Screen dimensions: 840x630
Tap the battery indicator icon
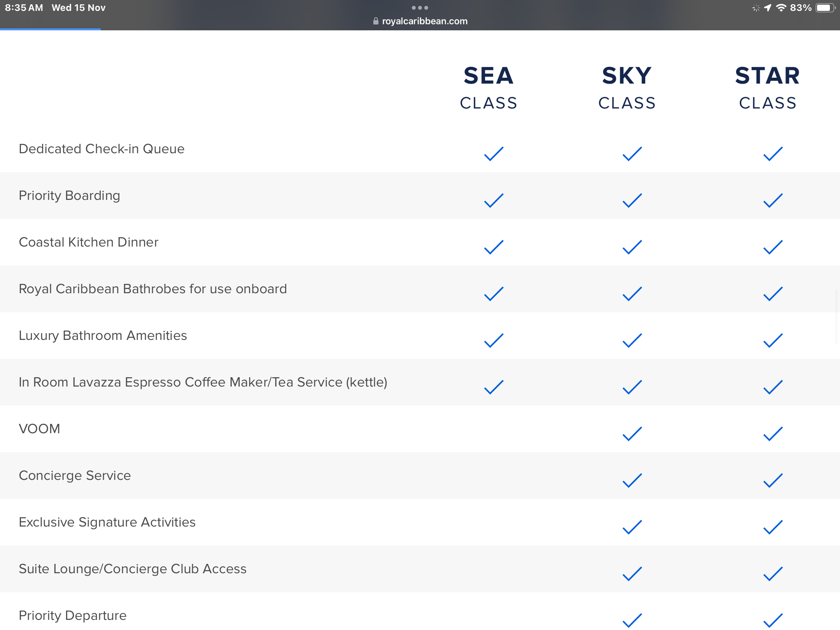pyautogui.click(x=825, y=8)
